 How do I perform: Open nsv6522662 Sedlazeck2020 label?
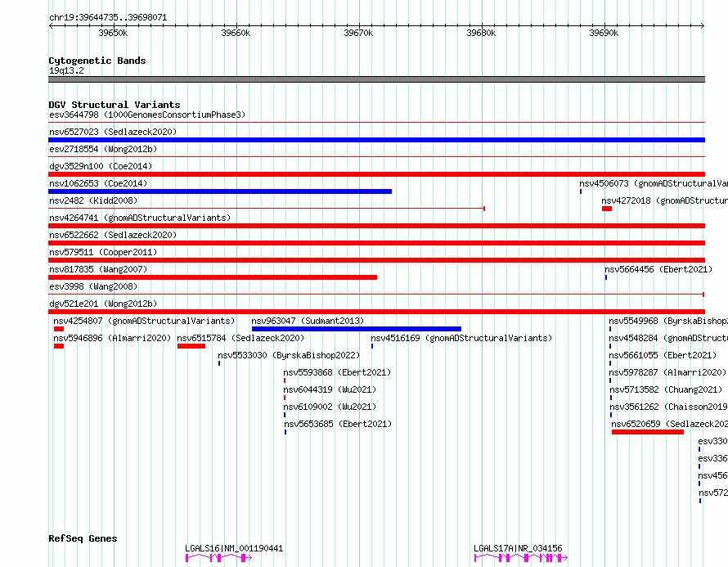coord(113,235)
